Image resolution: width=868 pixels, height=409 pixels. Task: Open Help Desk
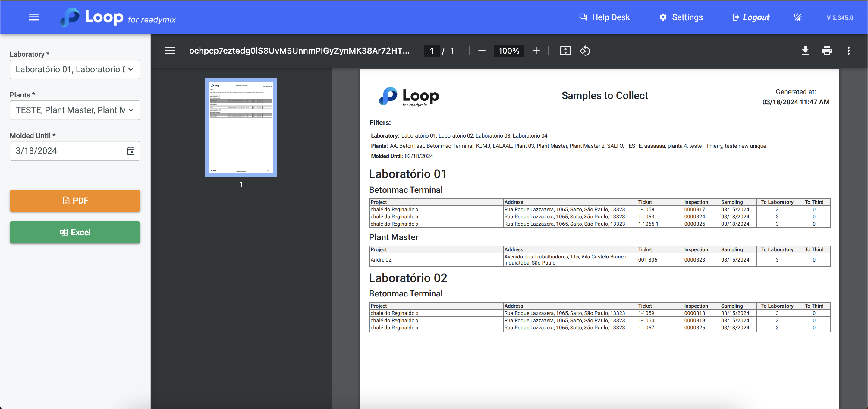tap(604, 17)
